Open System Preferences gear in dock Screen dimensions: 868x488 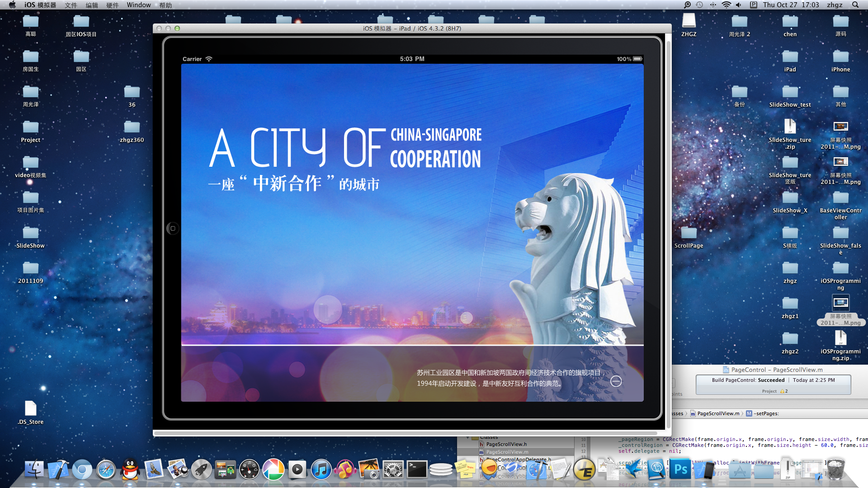[393, 470]
